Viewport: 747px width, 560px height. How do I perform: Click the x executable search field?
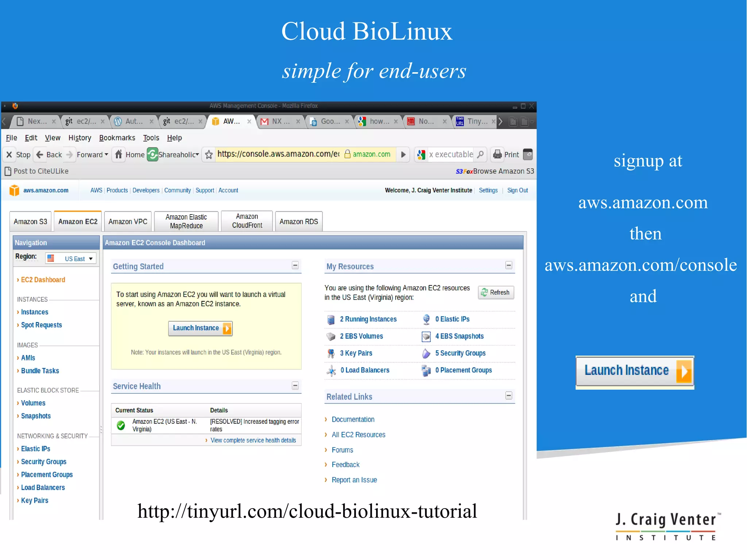(451, 155)
